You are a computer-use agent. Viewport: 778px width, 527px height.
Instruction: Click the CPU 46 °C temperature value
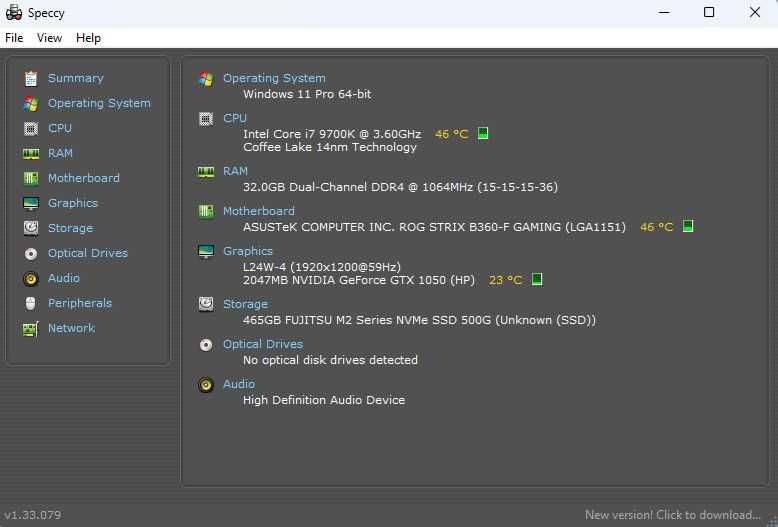pyautogui.click(x=451, y=134)
